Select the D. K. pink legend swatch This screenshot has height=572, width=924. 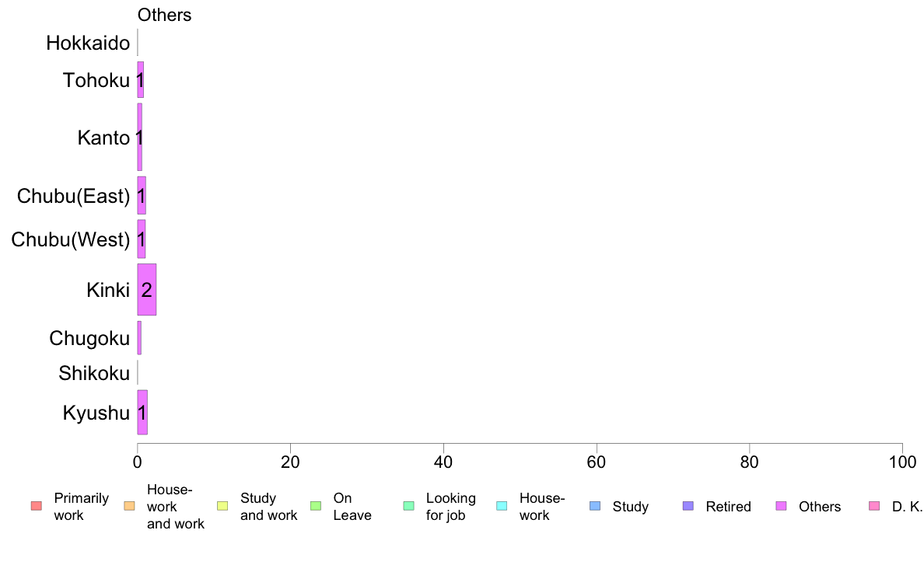coord(874,506)
